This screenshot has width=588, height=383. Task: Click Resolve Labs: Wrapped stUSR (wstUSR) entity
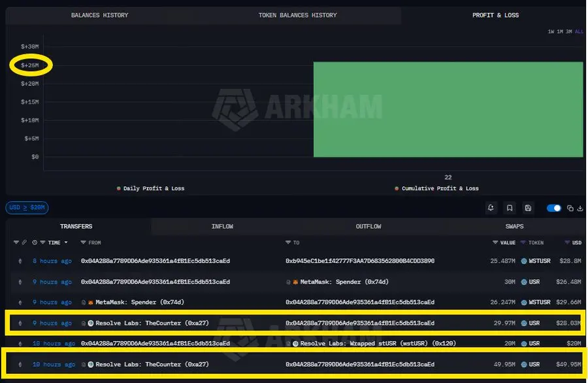pos(378,343)
